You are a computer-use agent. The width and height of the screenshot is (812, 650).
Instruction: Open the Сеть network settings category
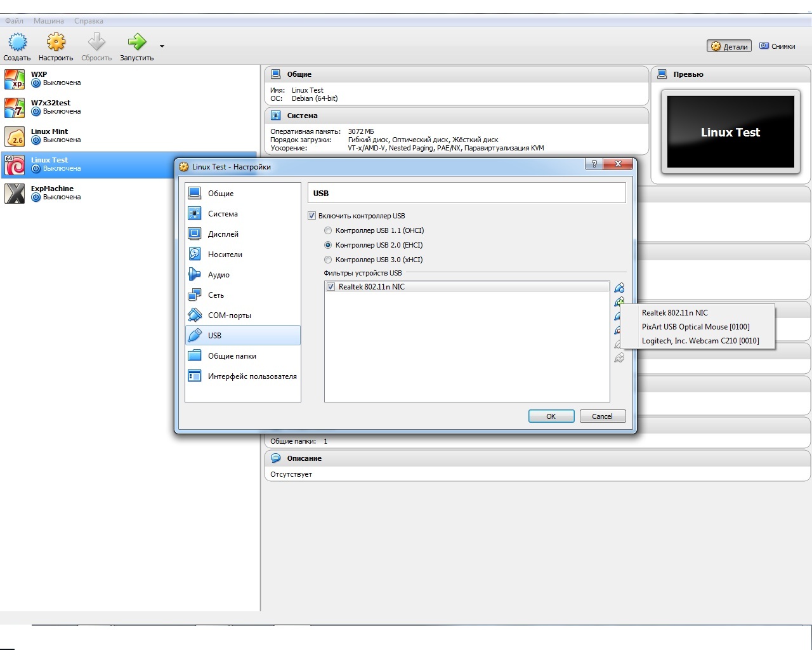click(x=243, y=295)
